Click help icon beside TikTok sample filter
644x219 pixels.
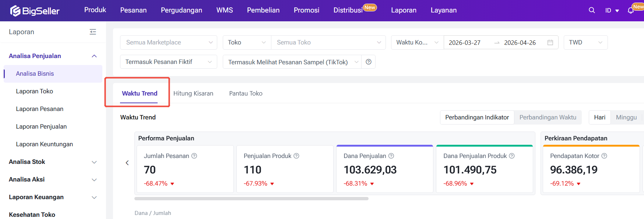click(x=369, y=62)
